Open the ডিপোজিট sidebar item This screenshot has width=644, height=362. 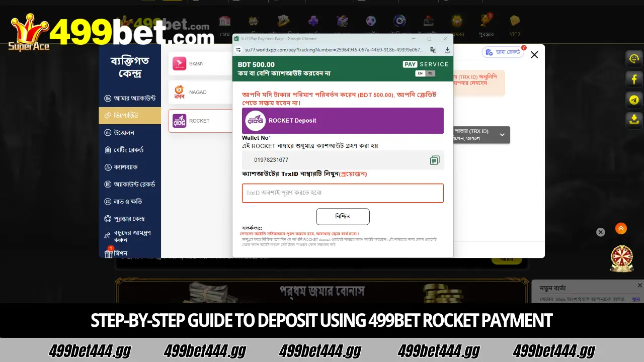point(130,115)
